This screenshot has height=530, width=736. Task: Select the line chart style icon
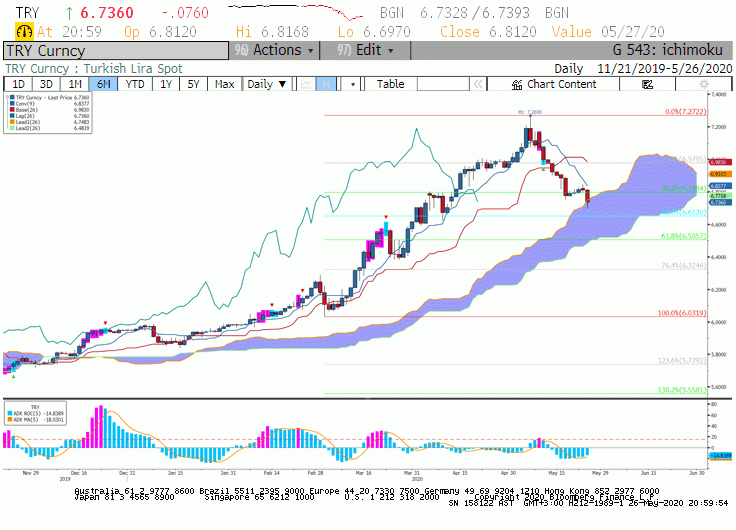[306, 84]
